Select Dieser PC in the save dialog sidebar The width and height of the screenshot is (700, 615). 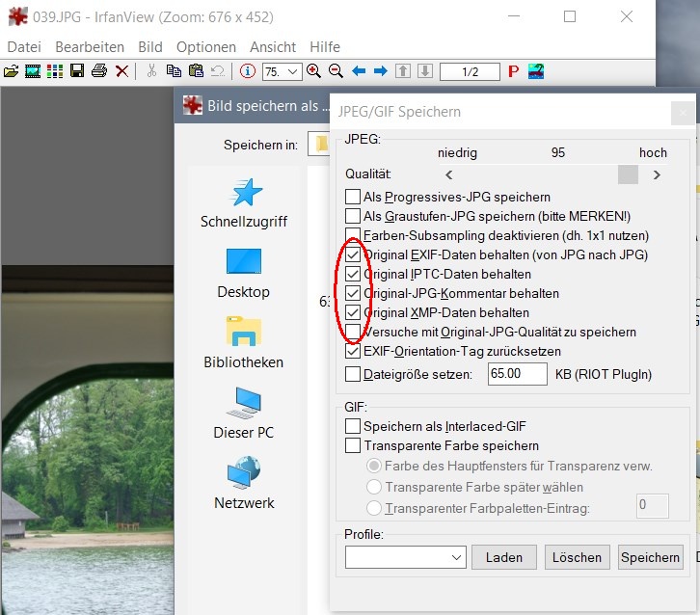[x=244, y=414]
